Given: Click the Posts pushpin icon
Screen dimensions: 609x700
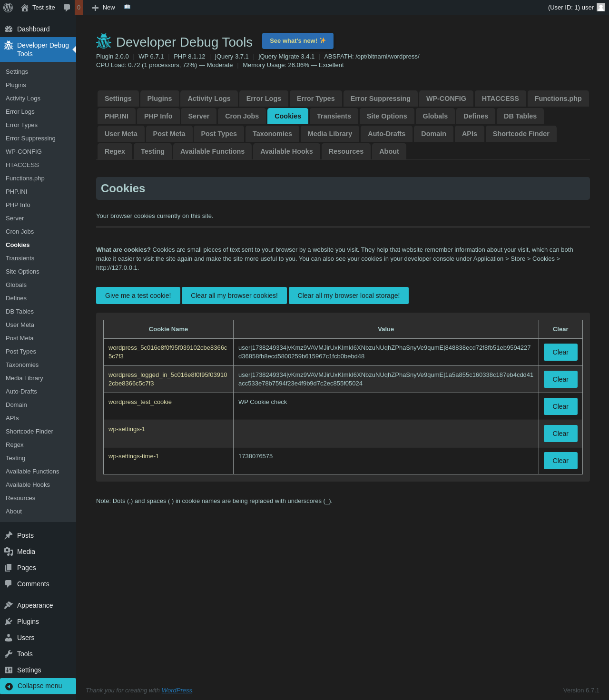Looking at the screenshot, I should click(x=9, y=535).
